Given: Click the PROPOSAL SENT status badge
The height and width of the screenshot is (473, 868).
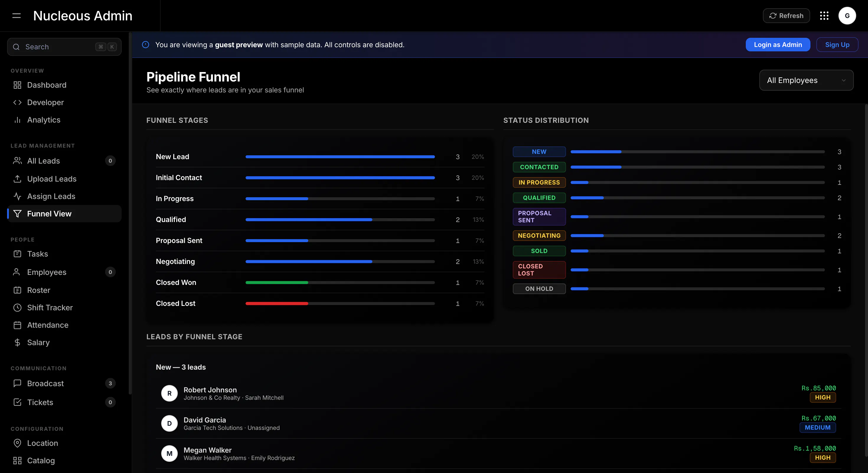Looking at the screenshot, I should pyautogui.click(x=539, y=217).
